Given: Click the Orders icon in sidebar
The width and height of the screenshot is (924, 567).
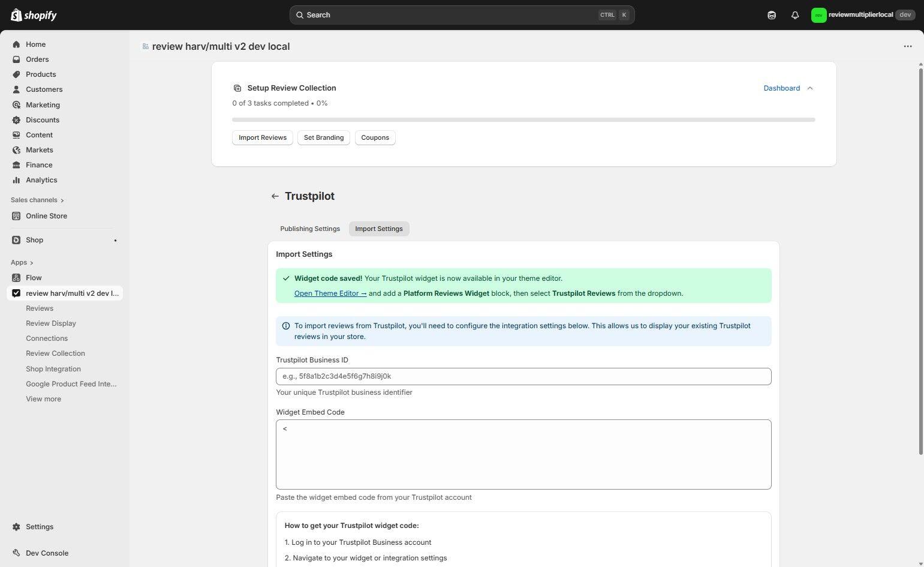Looking at the screenshot, I should (x=16, y=59).
